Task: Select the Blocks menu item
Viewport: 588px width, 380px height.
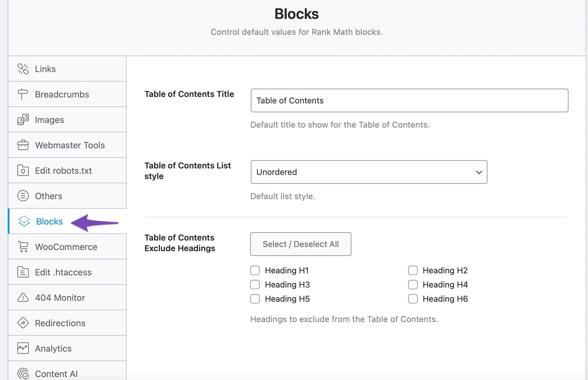Action: tap(49, 221)
